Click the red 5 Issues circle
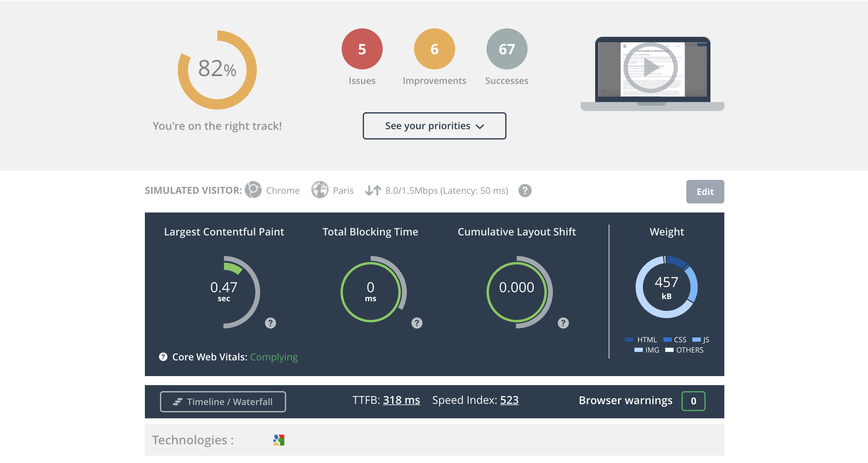Screen dimensions: 868x463 [x=362, y=49]
